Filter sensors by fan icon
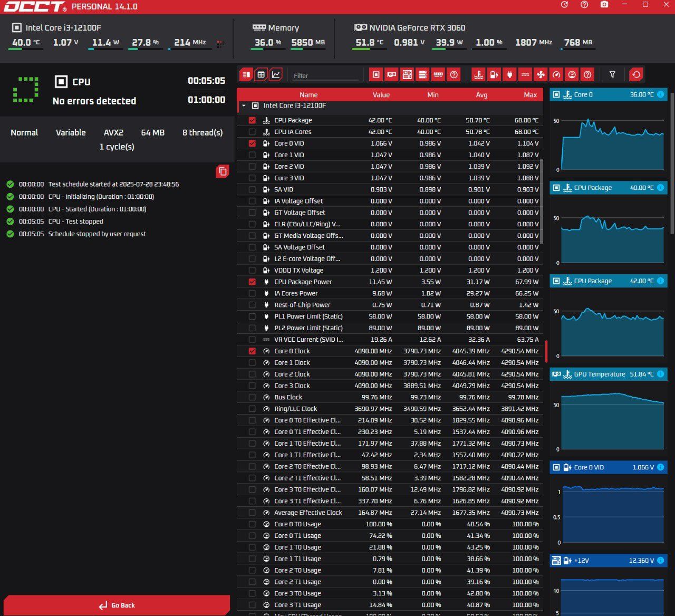This screenshot has width=675, height=616. pyautogui.click(x=541, y=75)
